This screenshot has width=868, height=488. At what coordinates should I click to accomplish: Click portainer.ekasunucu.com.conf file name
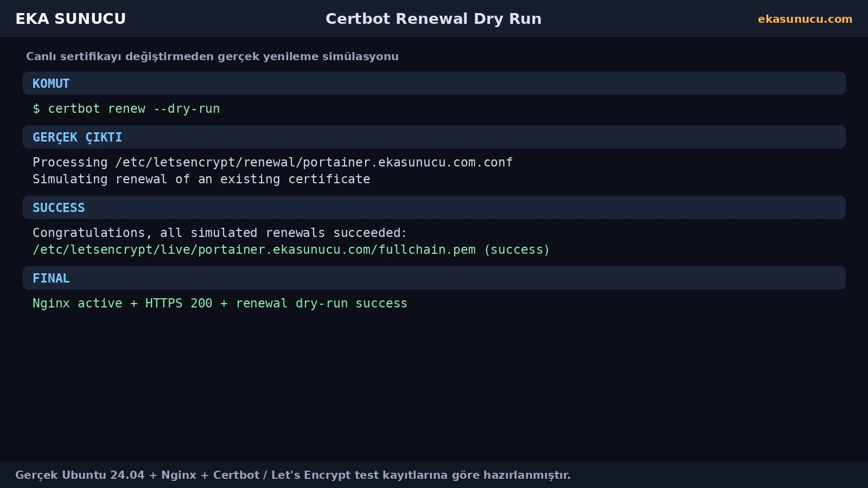[x=407, y=163]
